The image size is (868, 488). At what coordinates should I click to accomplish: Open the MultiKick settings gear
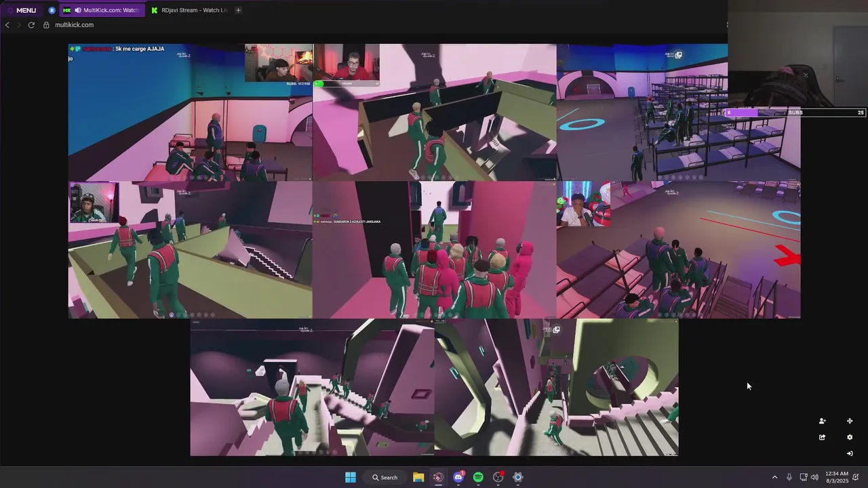tap(850, 437)
